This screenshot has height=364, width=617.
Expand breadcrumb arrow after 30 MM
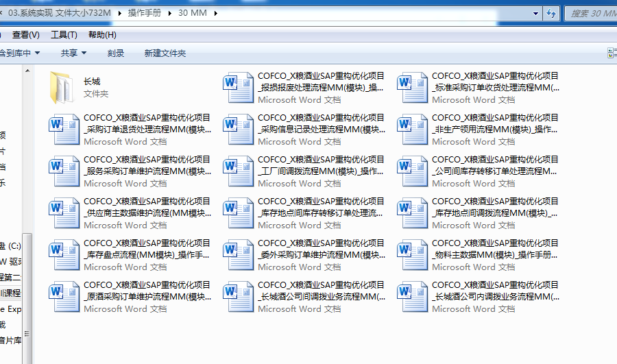point(216,13)
